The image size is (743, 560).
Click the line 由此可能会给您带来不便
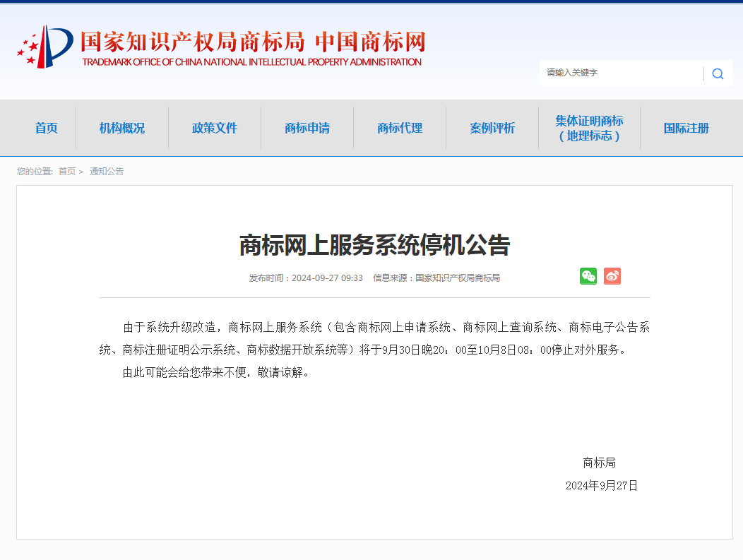(x=216, y=372)
